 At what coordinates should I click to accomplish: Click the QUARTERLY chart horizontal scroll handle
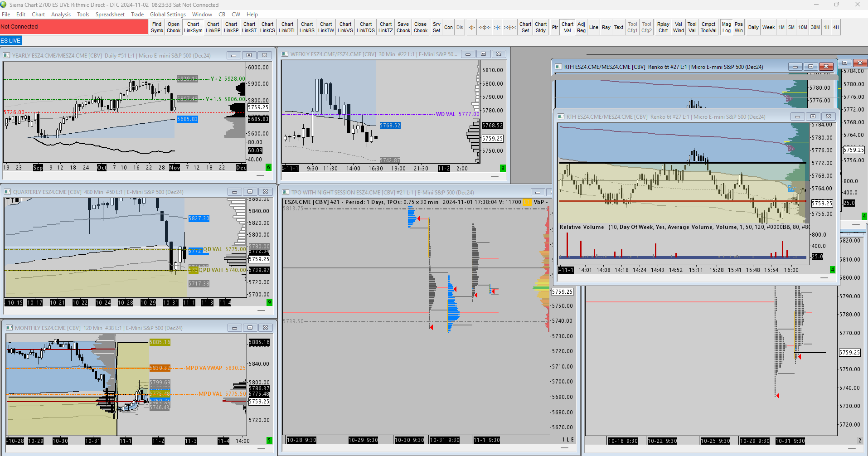tap(261, 310)
